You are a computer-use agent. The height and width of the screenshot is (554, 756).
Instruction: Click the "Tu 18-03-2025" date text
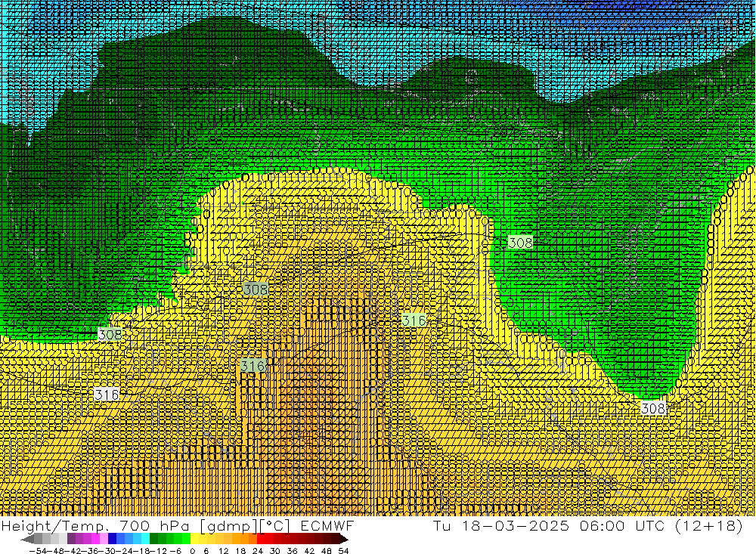[x=501, y=525]
